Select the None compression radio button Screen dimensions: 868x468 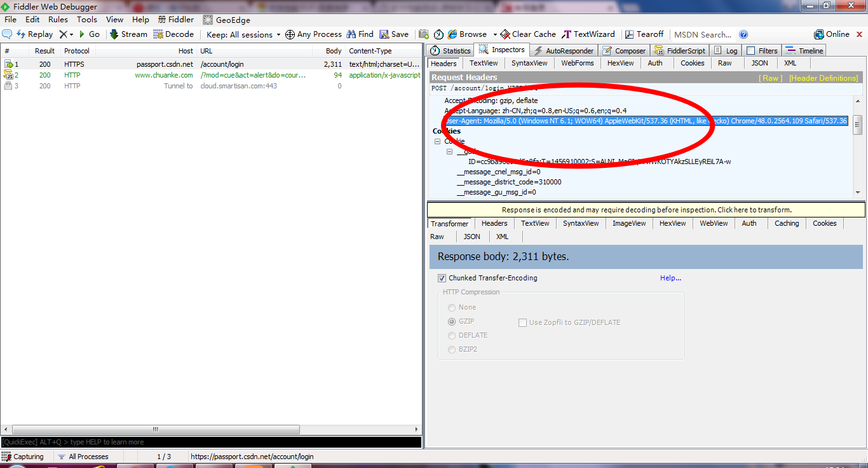point(452,307)
